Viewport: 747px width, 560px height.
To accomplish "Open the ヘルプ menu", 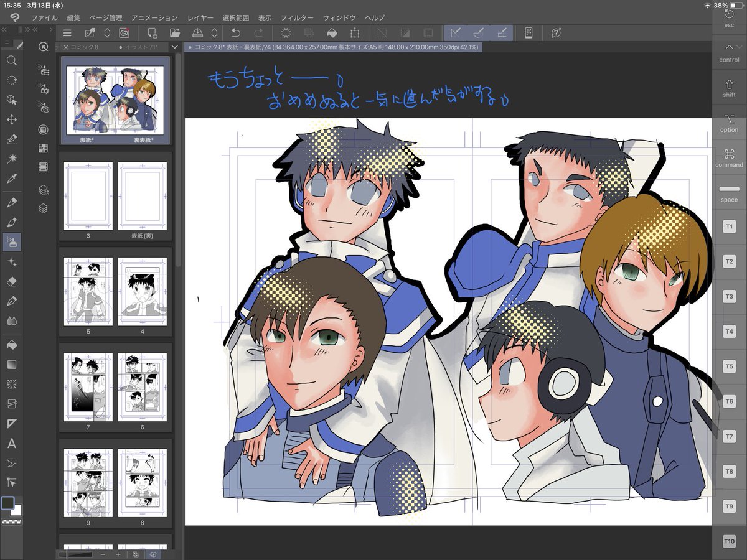I will [x=375, y=18].
